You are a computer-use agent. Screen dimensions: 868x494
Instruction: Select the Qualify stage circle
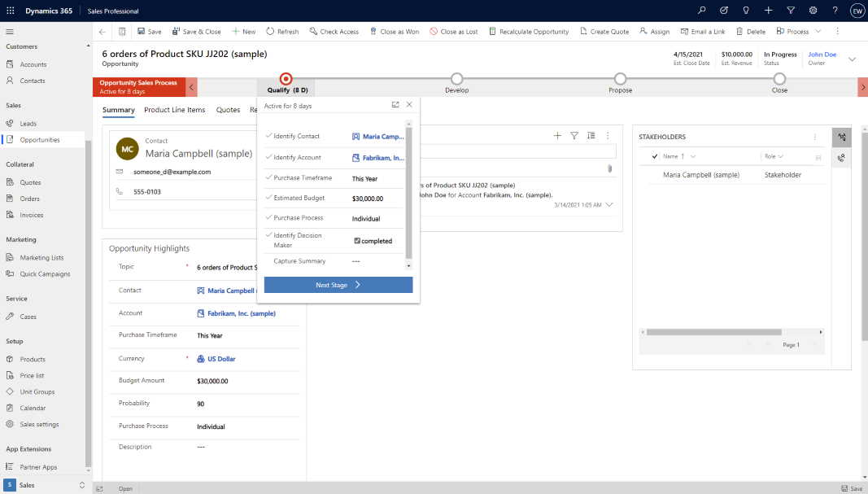tap(286, 79)
